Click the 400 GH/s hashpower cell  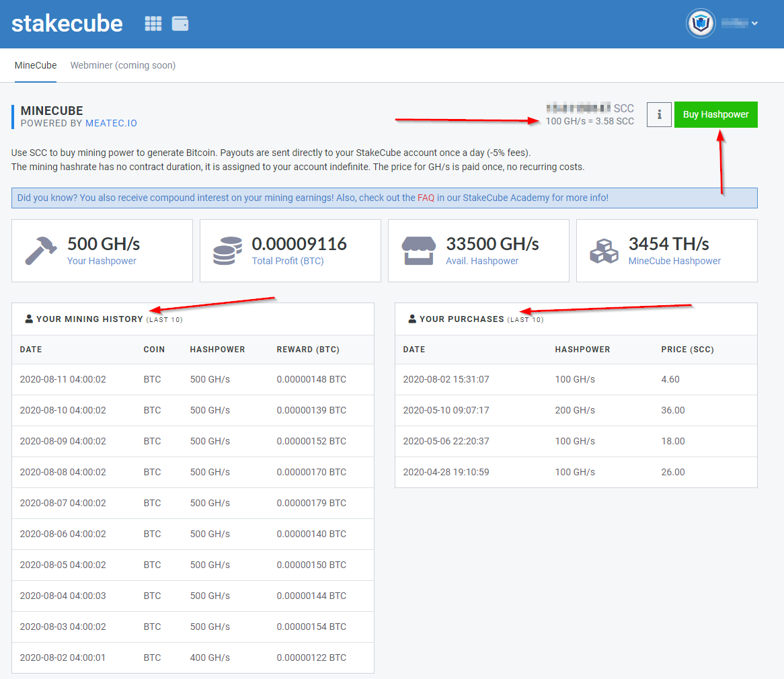click(210, 659)
